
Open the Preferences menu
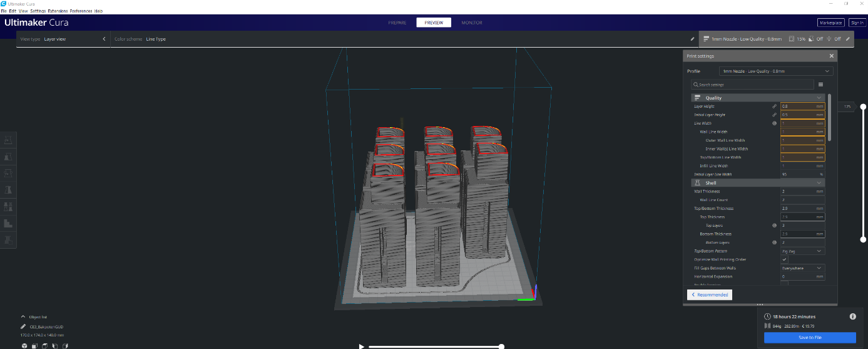81,11
